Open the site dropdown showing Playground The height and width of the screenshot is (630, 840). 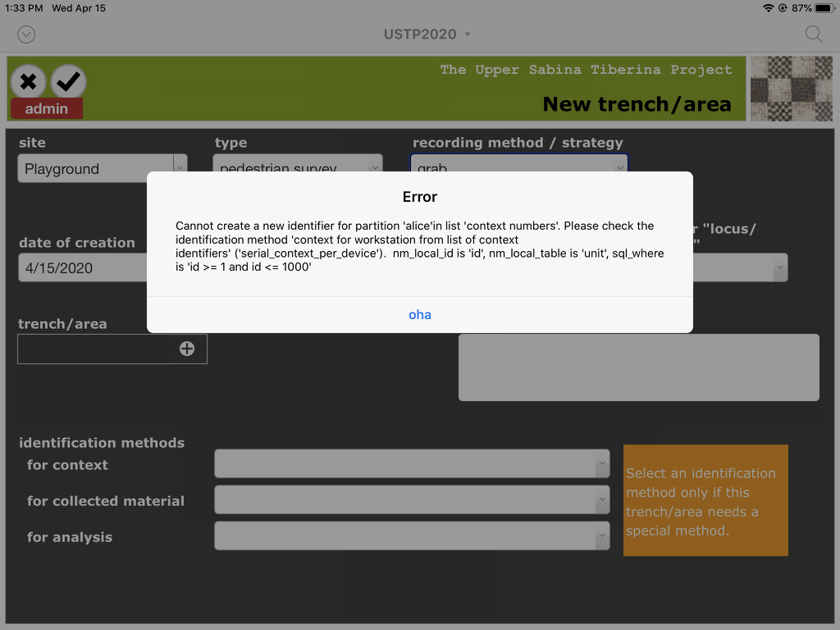[x=103, y=168]
